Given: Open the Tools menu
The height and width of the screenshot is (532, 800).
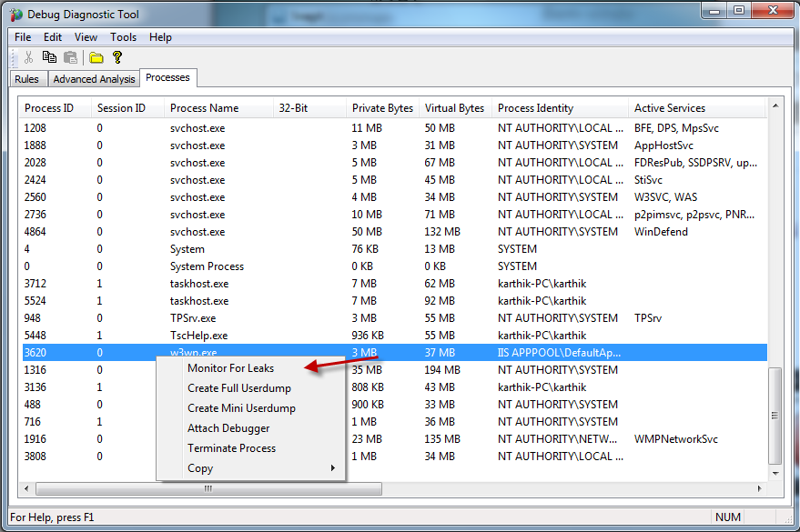Looking at the screenshot, I should tap(123, 37).
